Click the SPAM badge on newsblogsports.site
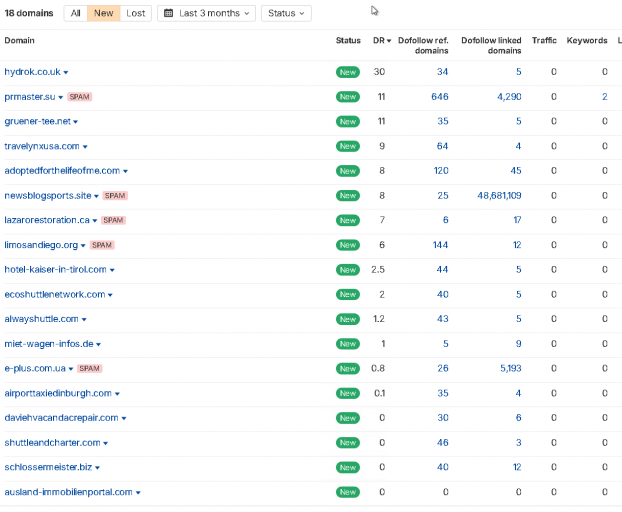622x512 pixels. pyautogui.click(x=115, y=196)
